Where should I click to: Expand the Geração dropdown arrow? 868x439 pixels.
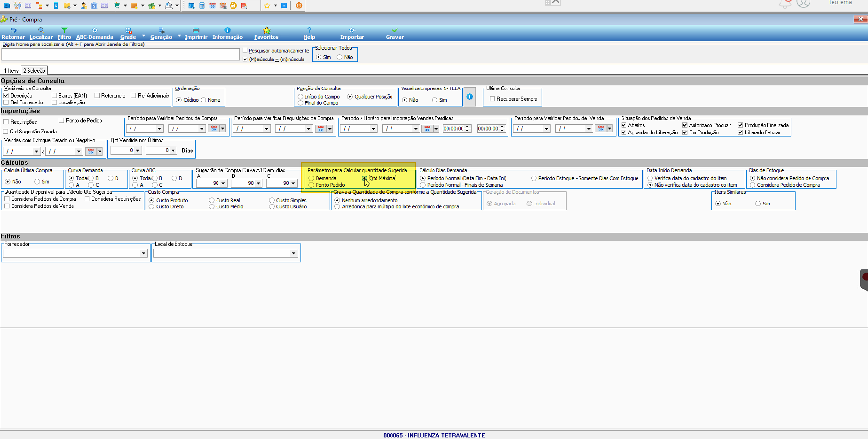[x=179, y=36]
